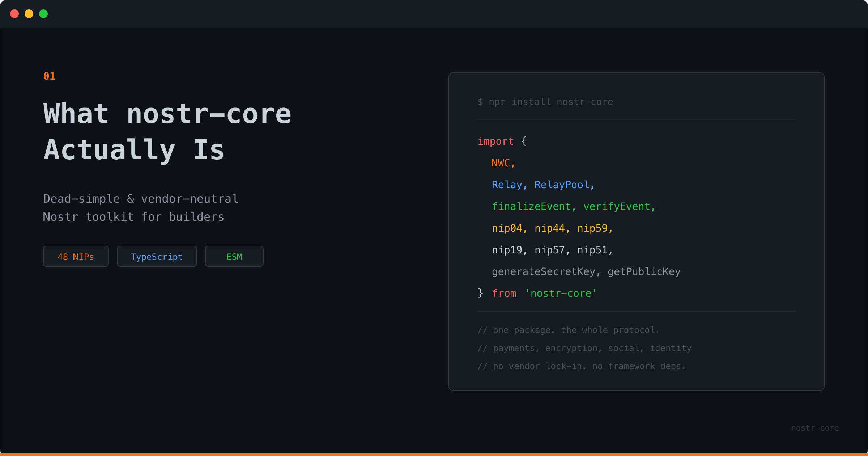Click the generateSecretKey import
The image size is (868, 456).
pos(544,271)
